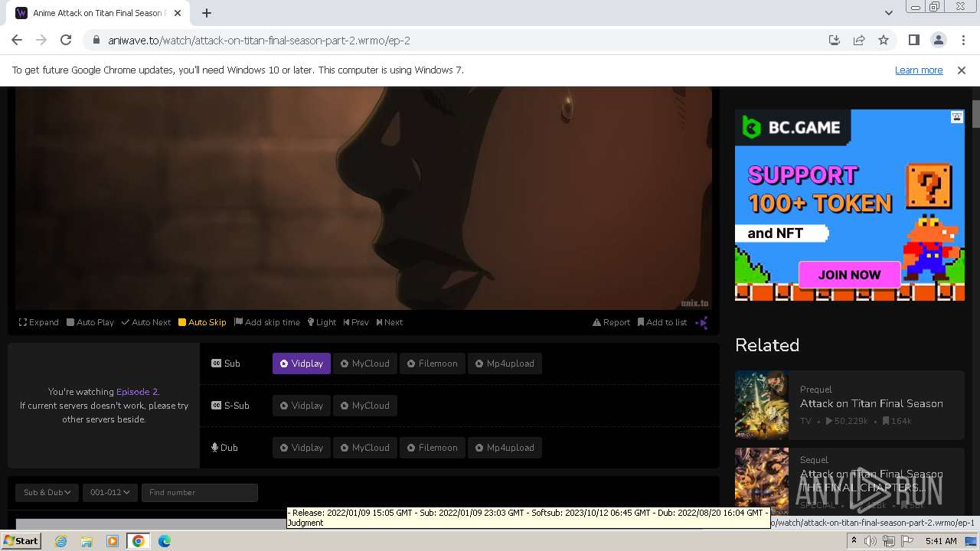This screenshot has width=980, height=551.
Task: Choose S-Sub MyCloud server
Action: coord(365,406)
